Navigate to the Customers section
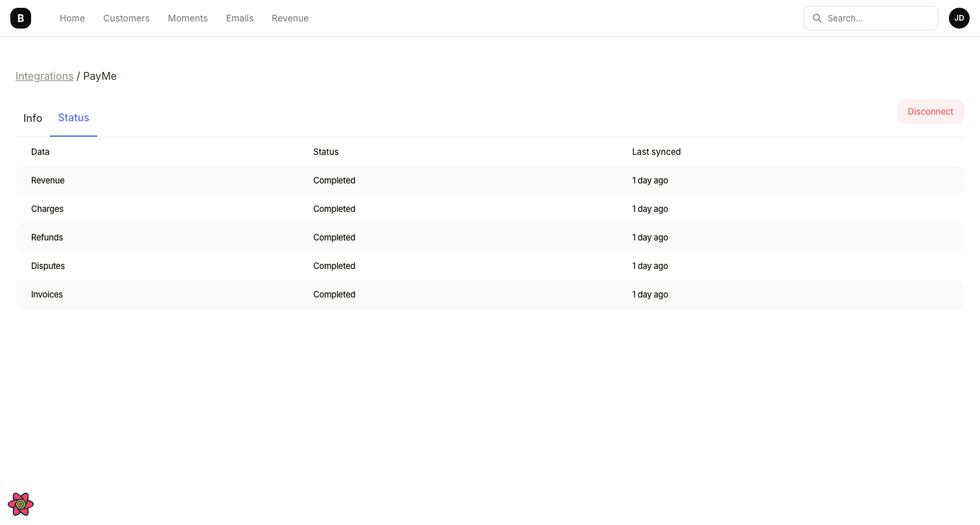 coord(126,18)
